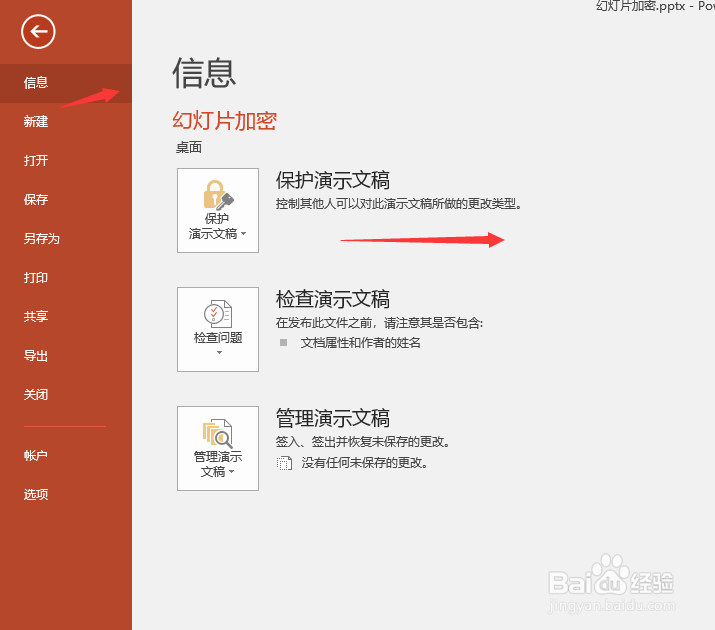The image size is (715, 630).
Task: Click the 文档属性和作者的姓名 bullet item
Action: click(360, 342)
